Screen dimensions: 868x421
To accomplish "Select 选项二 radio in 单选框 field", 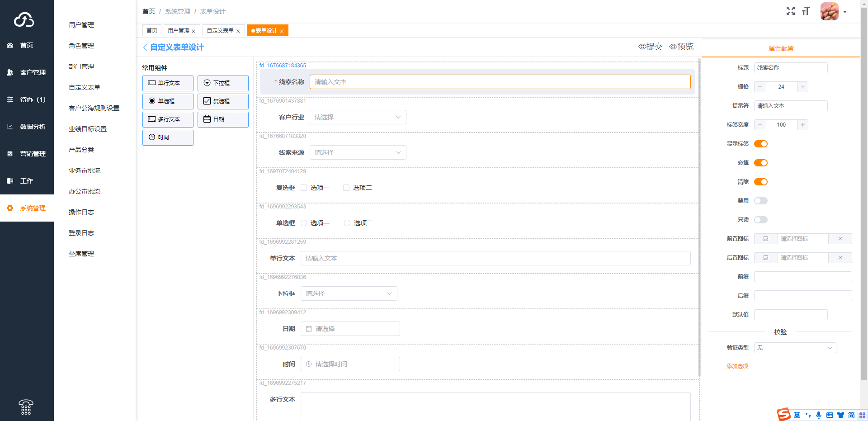I will [x=347, y=223].
